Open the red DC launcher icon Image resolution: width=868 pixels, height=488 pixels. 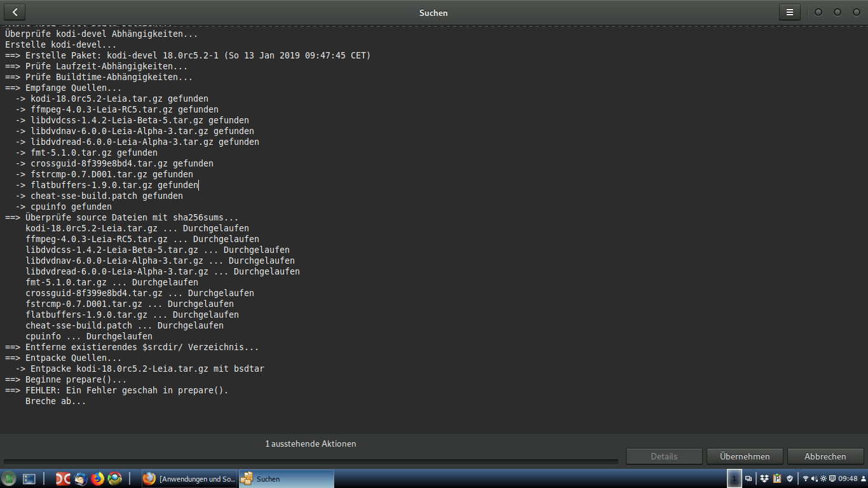63,479
